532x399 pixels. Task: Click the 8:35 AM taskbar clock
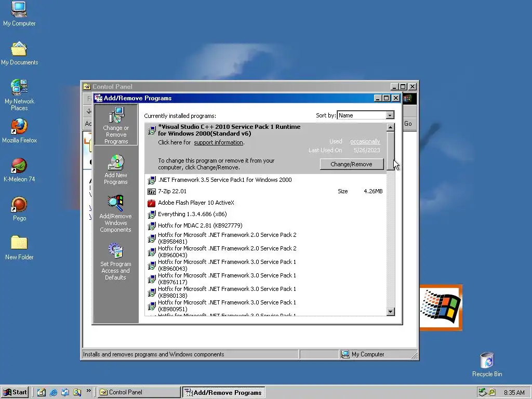pyautogui.click(x=514, y=393)
